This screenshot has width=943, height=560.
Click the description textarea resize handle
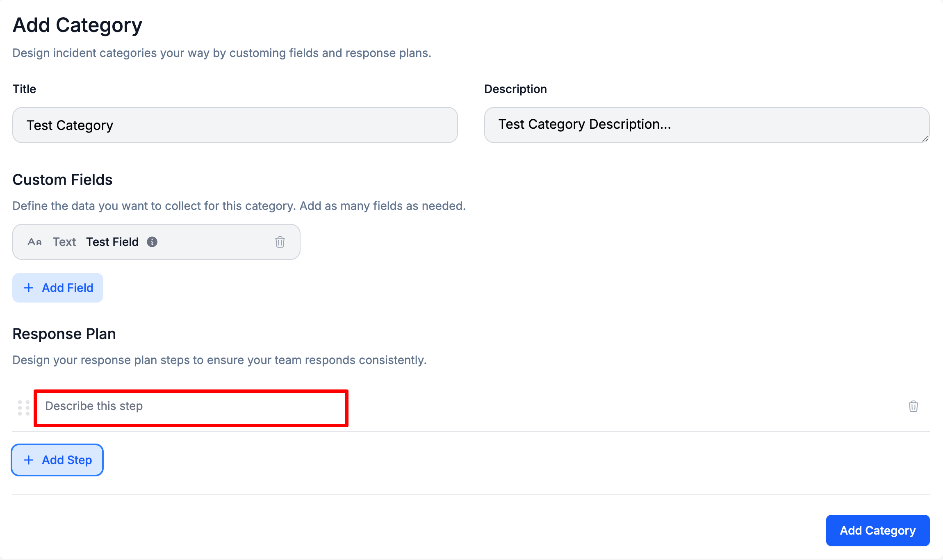pyautogui.click(x=925, y=139)
